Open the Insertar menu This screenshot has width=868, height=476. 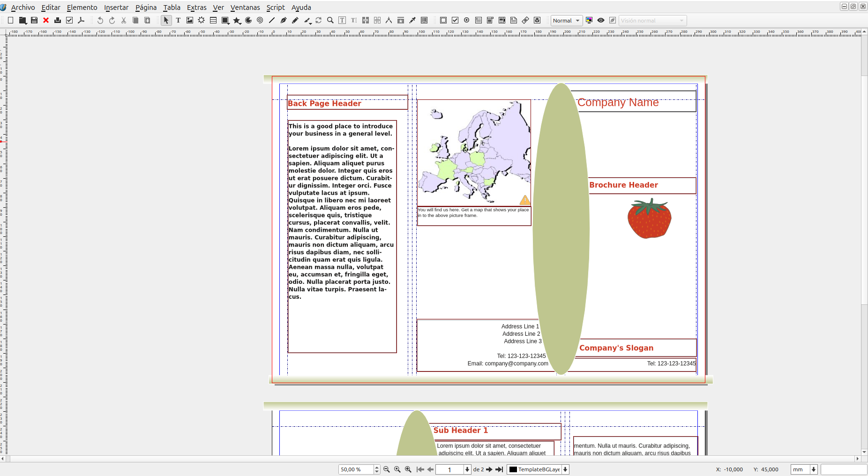pyautogui.click(x=116, y=7)
